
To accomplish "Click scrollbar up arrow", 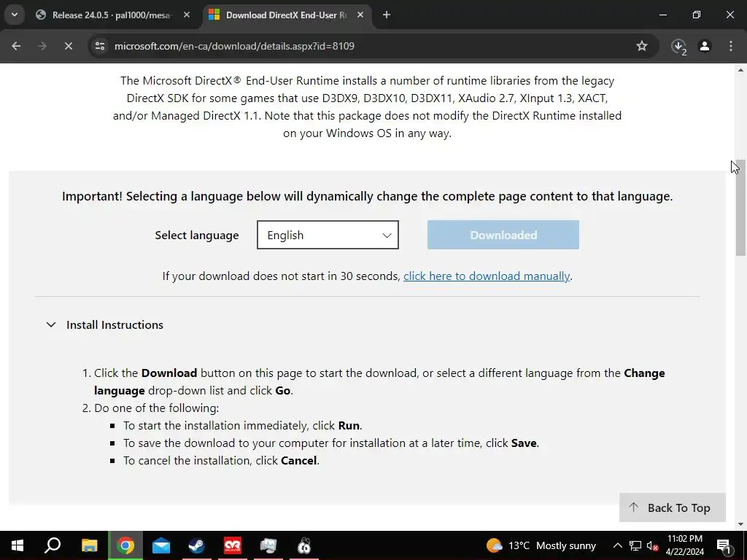I will click(x=740, y=70).
